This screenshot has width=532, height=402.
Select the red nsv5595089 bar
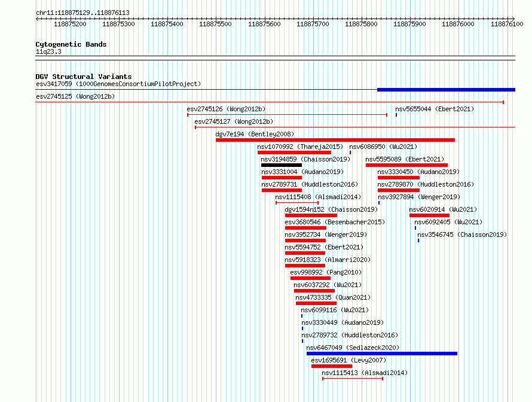pyautogui.click(x=406, y=165)
